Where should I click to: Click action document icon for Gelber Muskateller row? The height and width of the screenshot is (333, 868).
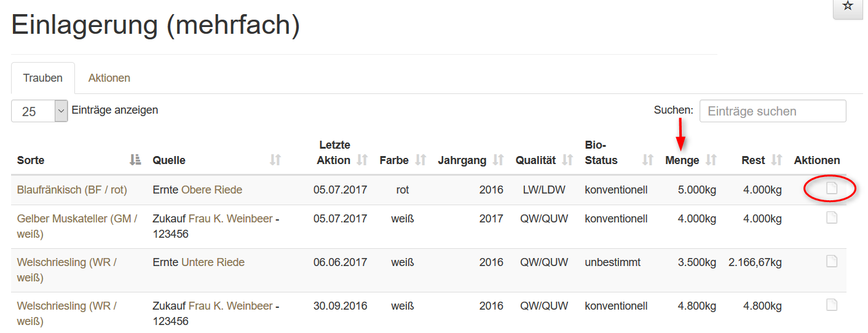click(x=831, y=217)
